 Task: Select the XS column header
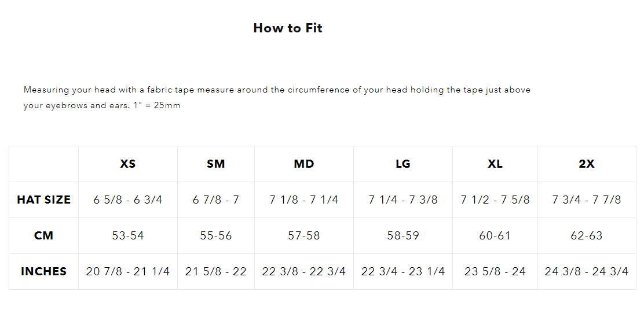click(128, 164)
